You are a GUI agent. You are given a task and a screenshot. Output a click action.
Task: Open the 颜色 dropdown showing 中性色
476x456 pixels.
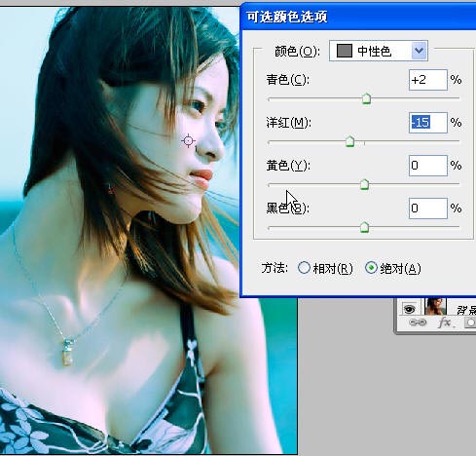coord(379,51)
